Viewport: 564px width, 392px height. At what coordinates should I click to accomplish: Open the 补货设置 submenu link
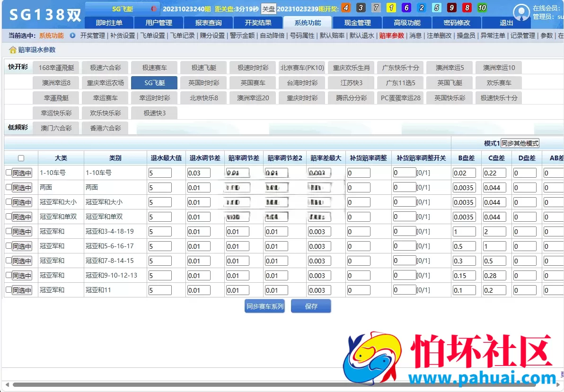[x=123, y=35]
